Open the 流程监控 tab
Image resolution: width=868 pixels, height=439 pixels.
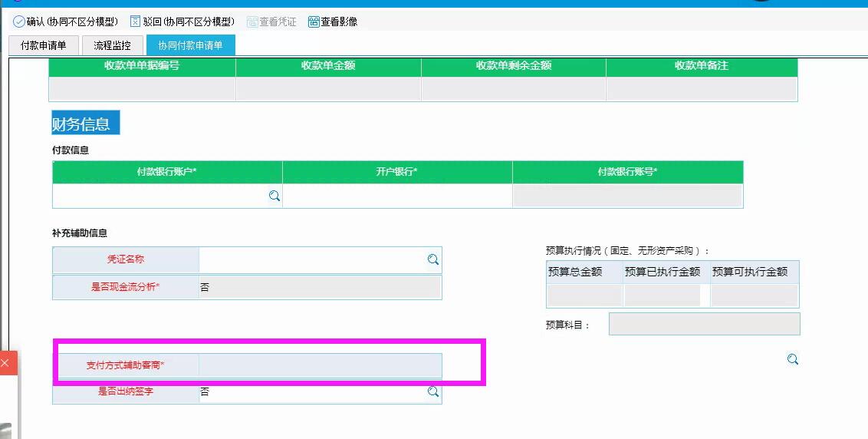tap(113, 45)
